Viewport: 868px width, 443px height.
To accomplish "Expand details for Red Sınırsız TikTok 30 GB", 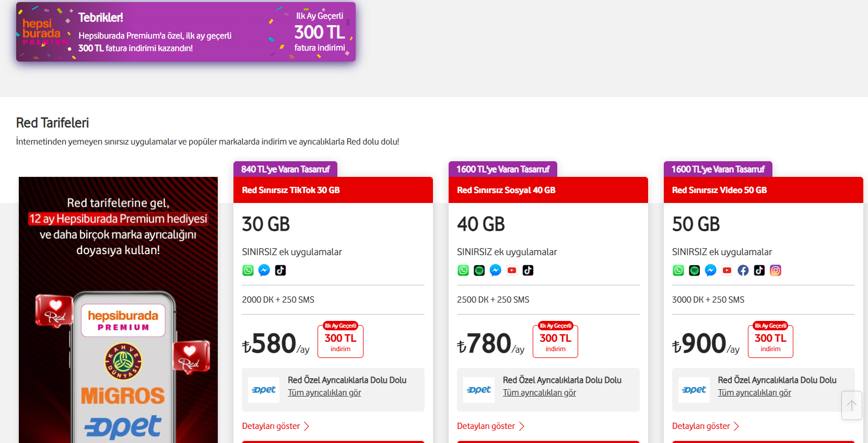I will pos(276,426).
